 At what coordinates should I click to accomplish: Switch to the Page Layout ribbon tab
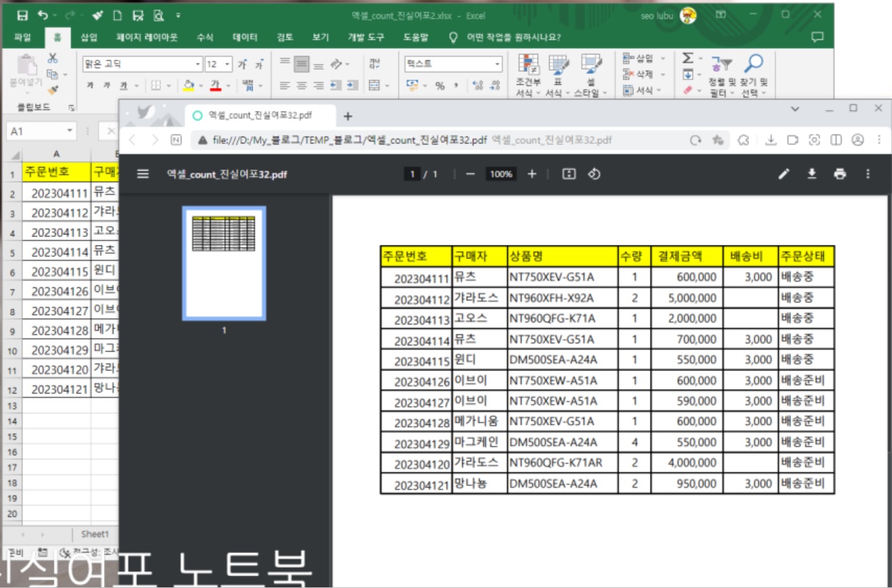click(147, 37)
